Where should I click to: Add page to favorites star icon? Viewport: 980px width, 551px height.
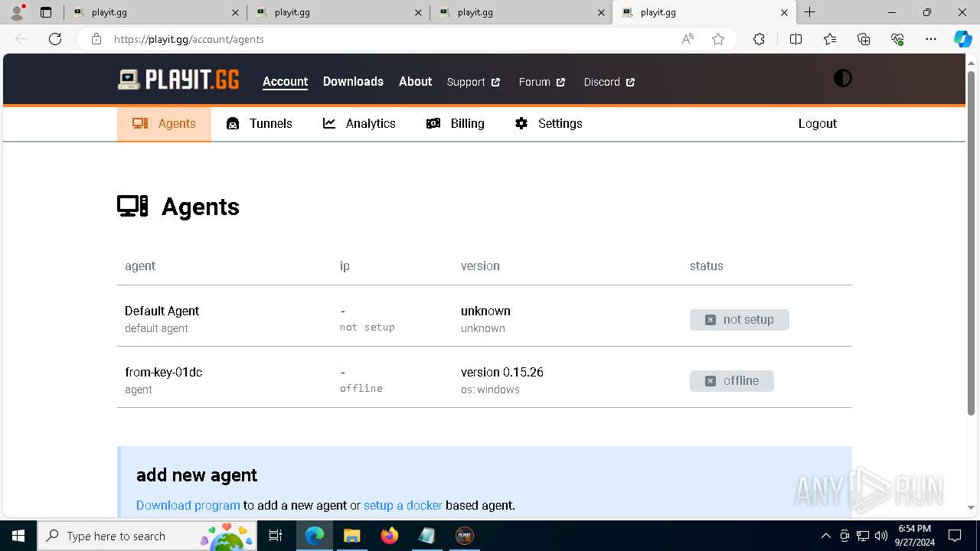click(x=717, y=39)
